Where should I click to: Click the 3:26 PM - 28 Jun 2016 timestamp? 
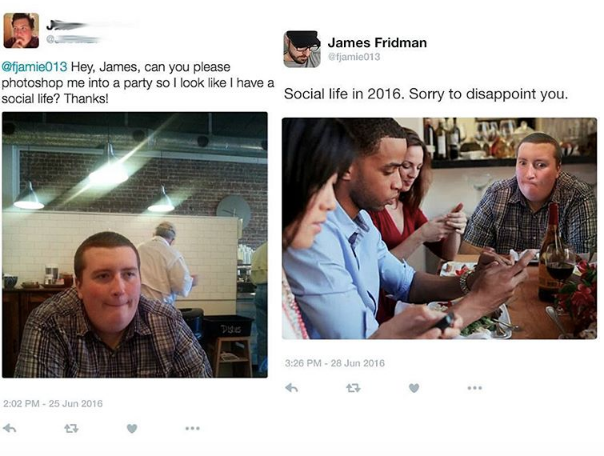coord(335,363)
